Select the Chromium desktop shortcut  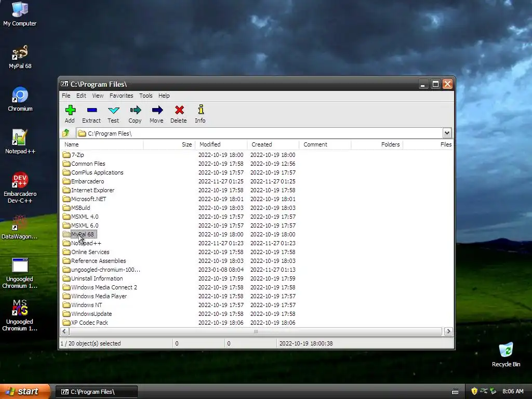point(20,99)
